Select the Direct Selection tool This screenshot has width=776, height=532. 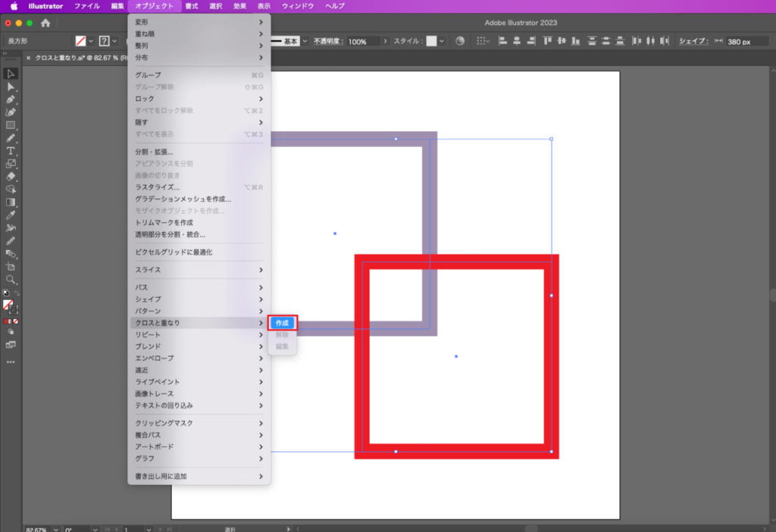coord(11,86)
